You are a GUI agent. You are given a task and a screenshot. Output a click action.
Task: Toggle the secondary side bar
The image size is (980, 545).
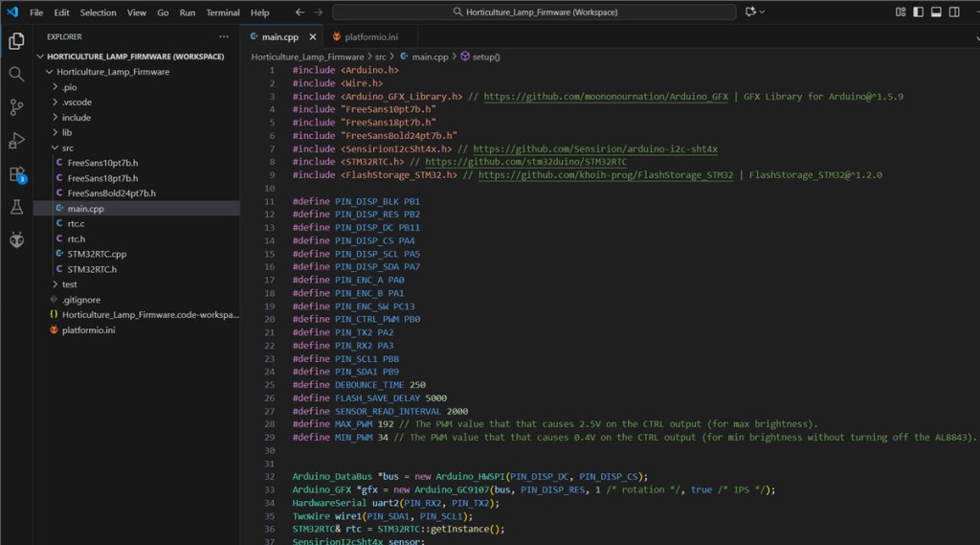point(954,12)
